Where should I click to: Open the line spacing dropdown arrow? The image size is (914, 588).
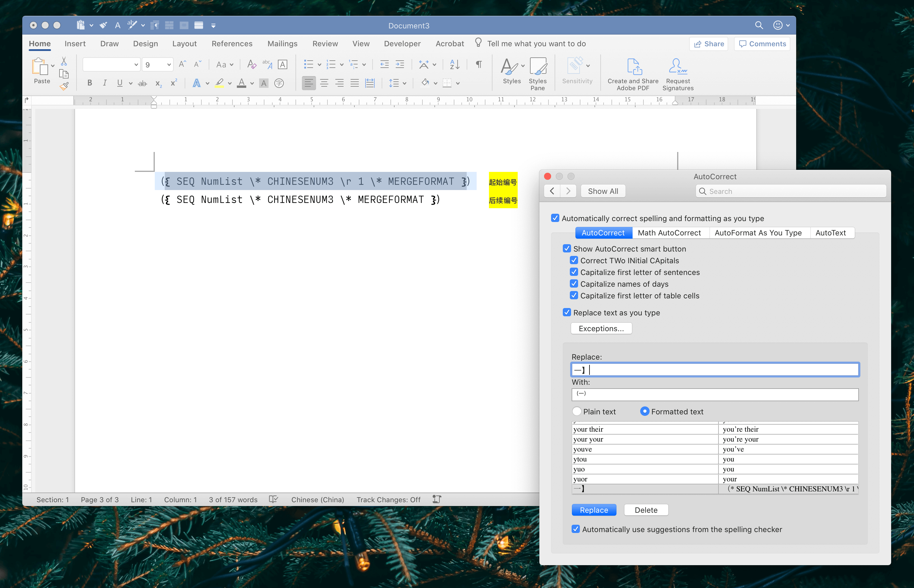405,83
